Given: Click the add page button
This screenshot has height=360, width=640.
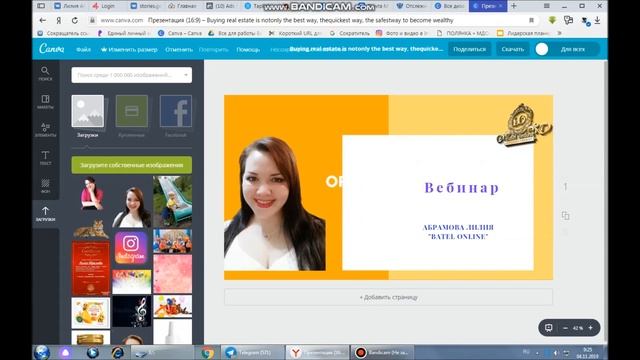Looking at the screenshot, I should (388, 297).
